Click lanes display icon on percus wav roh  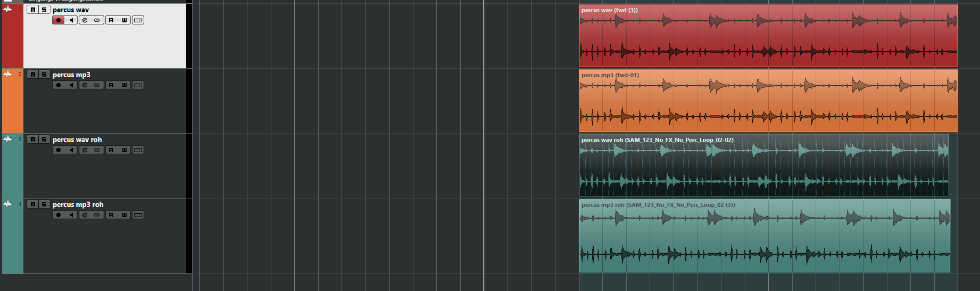tap(138, 150)
